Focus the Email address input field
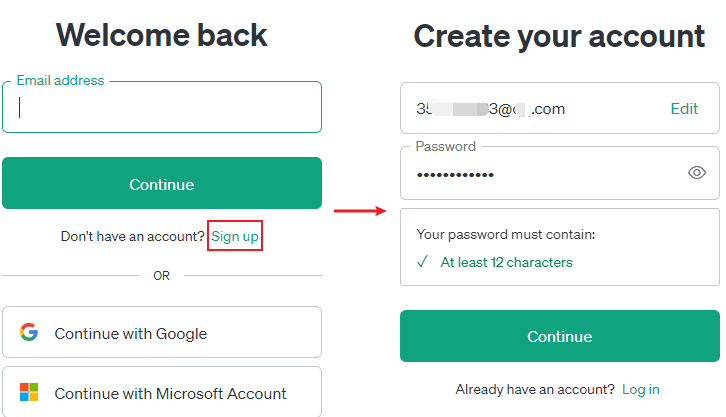This screenshot has width=726, height=417. tap(162, 108)
